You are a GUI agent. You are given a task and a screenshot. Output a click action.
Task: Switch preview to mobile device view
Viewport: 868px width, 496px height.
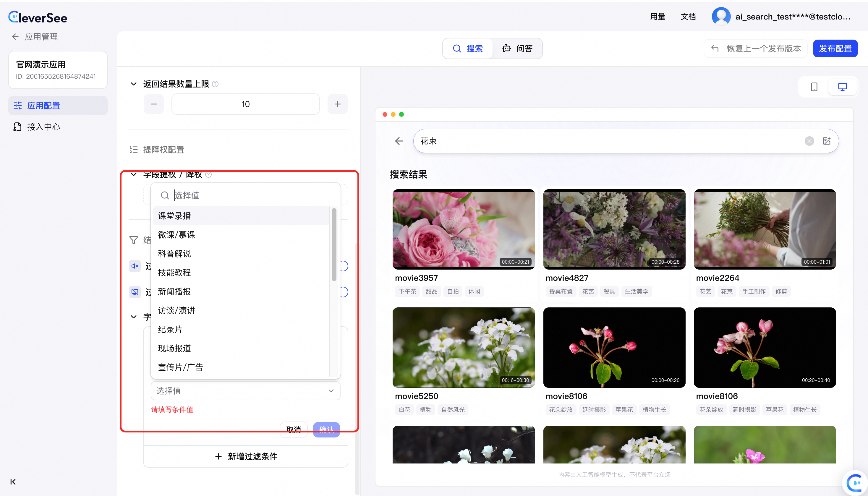coord(814,87)
